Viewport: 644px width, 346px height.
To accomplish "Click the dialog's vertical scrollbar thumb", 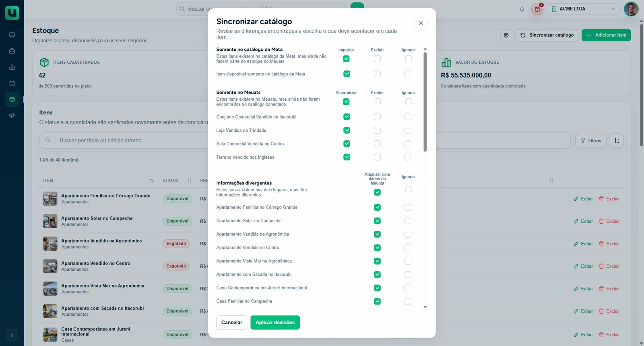I will click(x=425, y=102).
